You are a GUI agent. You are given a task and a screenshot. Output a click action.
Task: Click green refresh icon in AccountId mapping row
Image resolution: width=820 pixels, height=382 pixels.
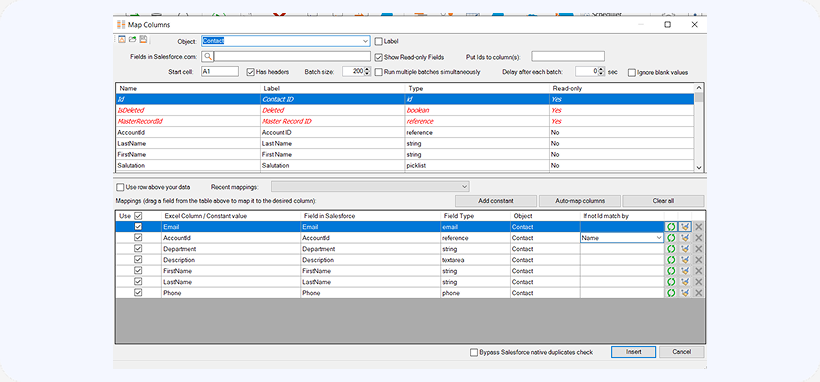click(x=671, y=238)
